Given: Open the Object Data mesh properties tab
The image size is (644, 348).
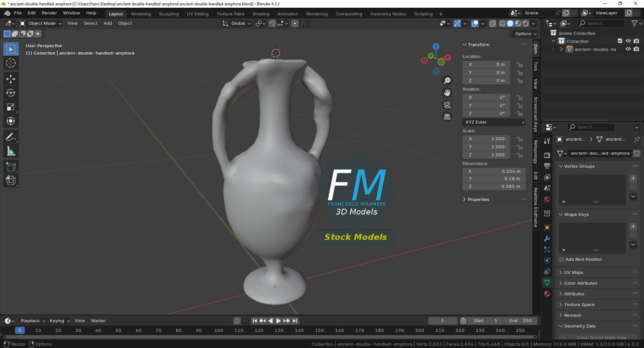Looking at the screenshot, I should coord(547,283).
